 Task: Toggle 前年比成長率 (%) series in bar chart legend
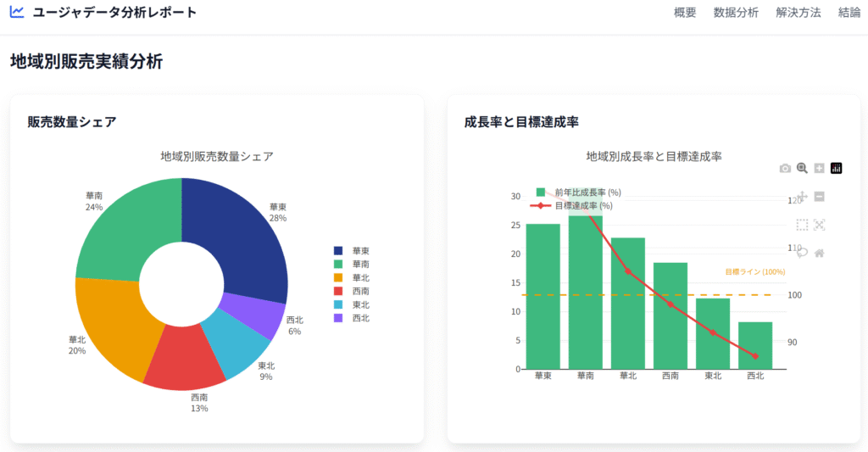[576, 193]
